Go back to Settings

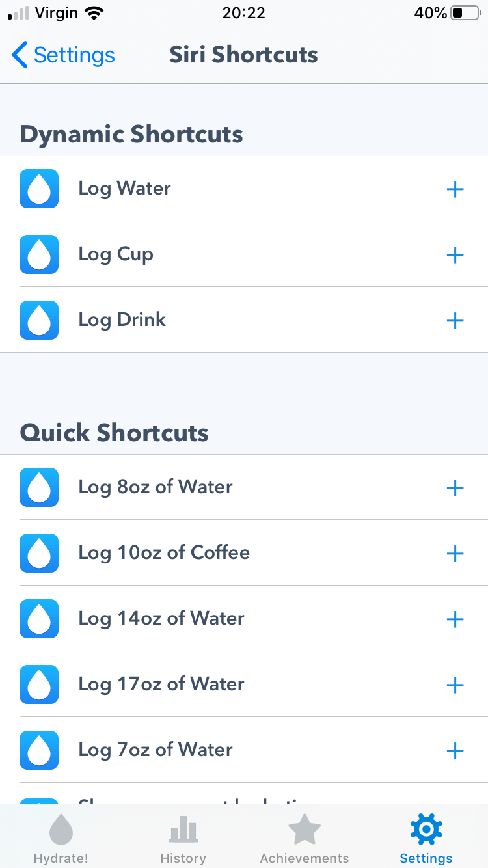[x=63, y=55]
